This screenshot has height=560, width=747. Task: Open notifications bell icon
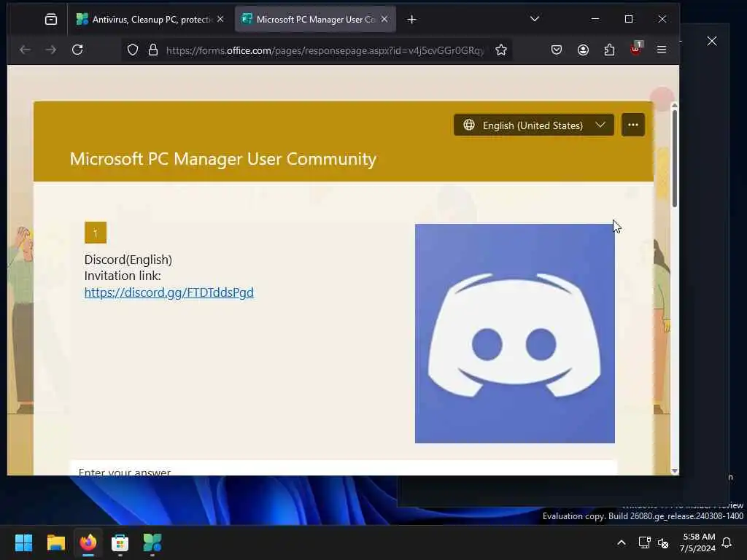coord(727,542)
